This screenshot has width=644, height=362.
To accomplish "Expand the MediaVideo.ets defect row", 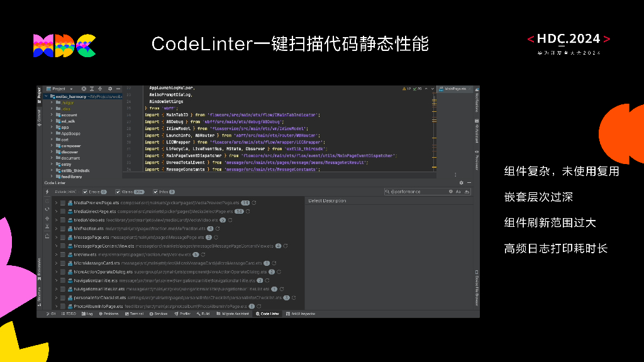I will click(56, 220).
